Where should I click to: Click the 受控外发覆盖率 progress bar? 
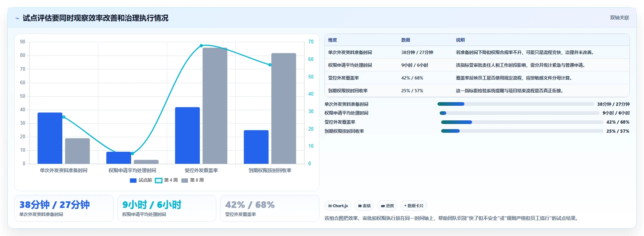(522, 122)
